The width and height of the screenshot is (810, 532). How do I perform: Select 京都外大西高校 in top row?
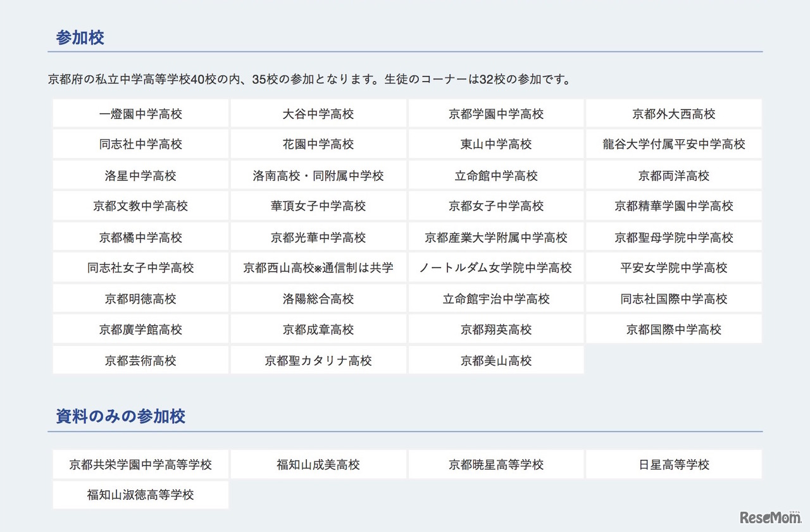click(673, 113)
